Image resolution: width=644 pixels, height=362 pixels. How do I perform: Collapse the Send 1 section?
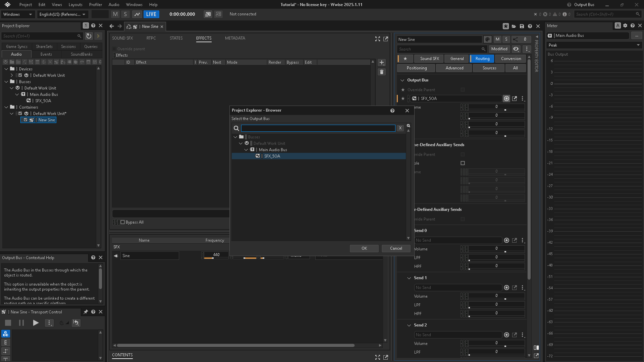(409, 278)
